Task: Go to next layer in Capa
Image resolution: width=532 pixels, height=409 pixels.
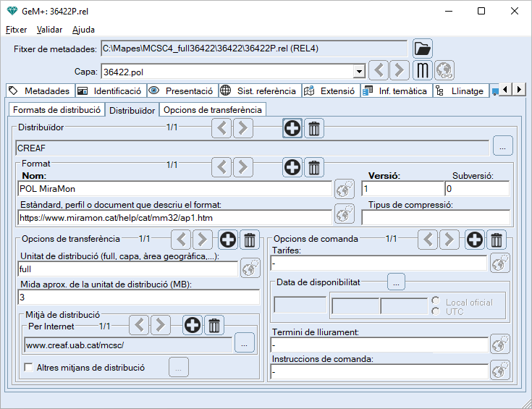Action: [400, 70]
